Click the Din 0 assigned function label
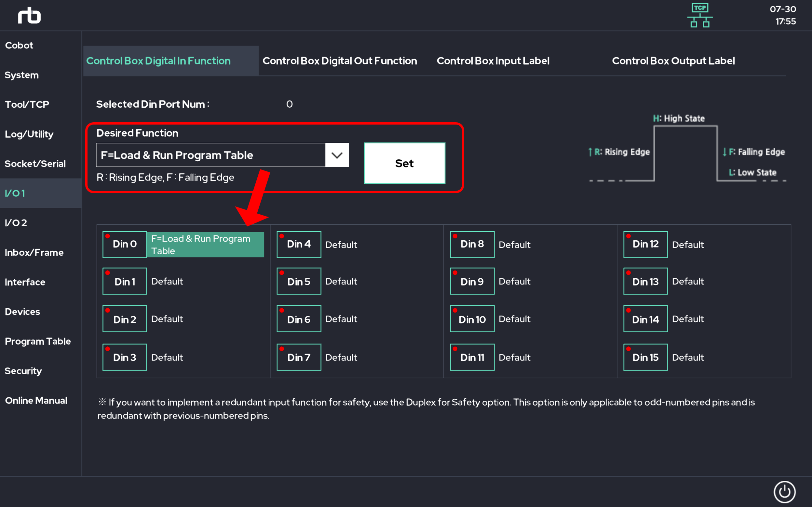 point(205,245)
